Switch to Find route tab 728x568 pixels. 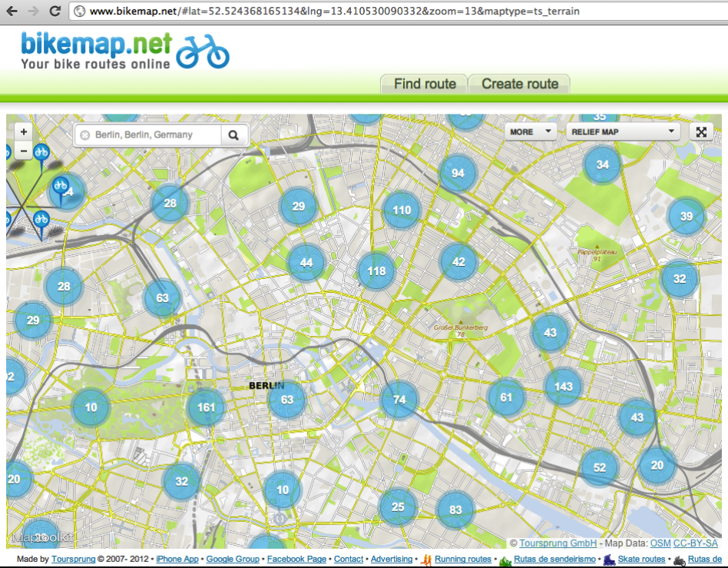pyautogui.click(x=425, y=84)
